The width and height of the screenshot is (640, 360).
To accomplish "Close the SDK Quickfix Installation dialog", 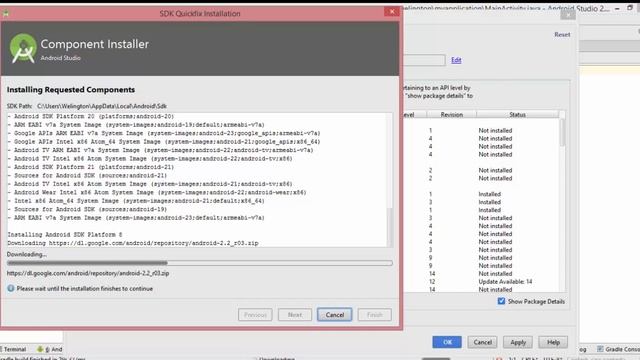I will (x=391, y=11).
